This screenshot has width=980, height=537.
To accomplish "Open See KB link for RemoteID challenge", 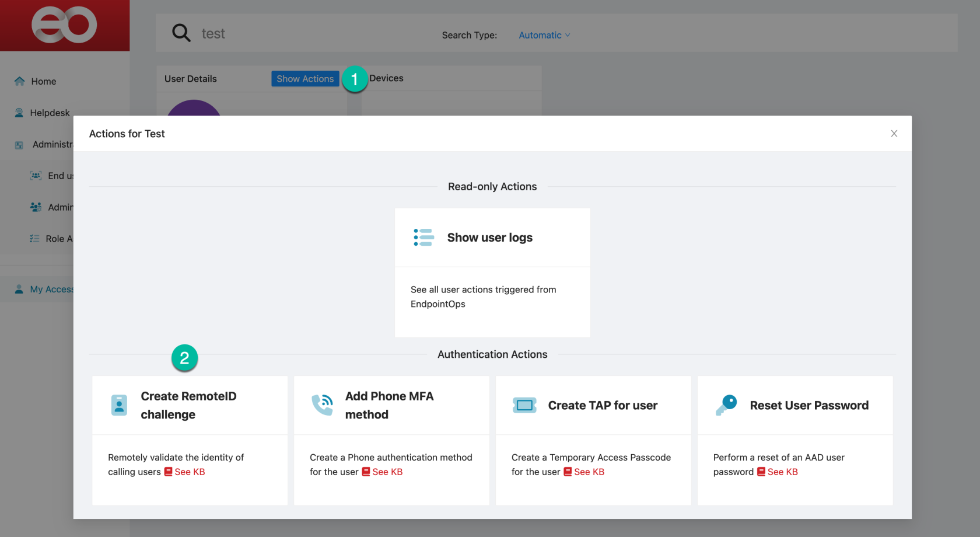I will tap(185, 472).
